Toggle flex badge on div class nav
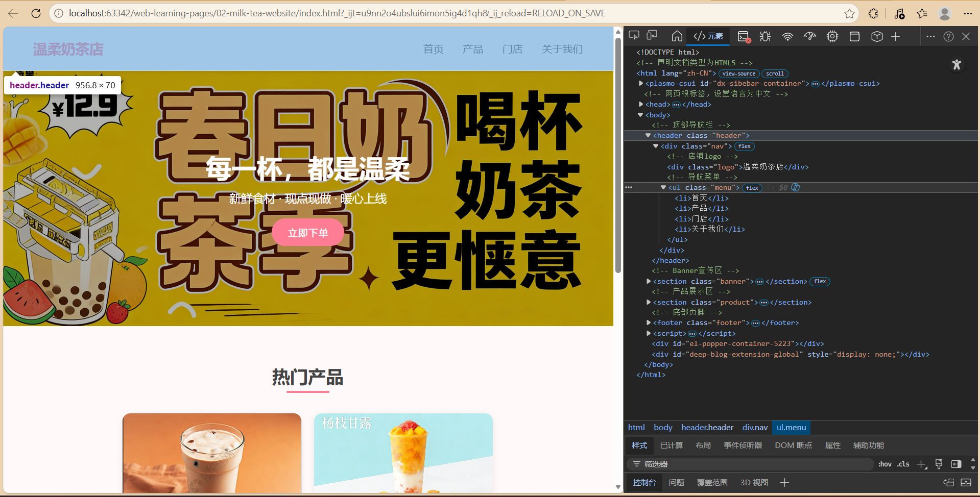Image resolution: width=980 pixels, height=497 pixels. tap(745, 146)
